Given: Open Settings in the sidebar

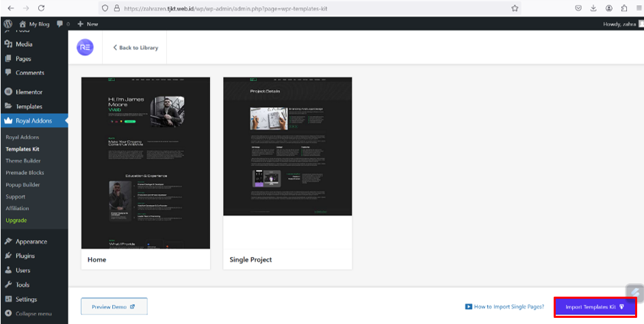Looking at the screenshot, I should [x=26, y=299].
